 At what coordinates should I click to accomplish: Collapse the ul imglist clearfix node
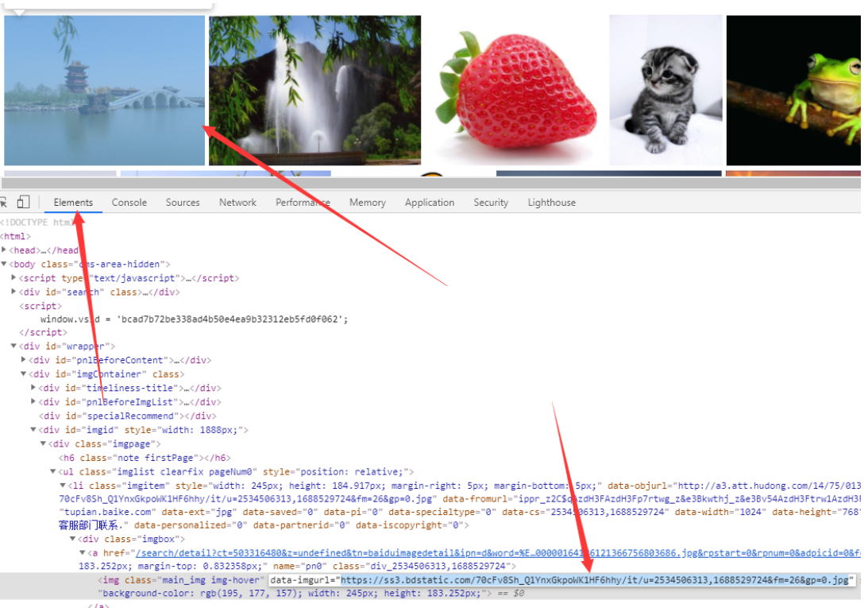tap(53, 472)
